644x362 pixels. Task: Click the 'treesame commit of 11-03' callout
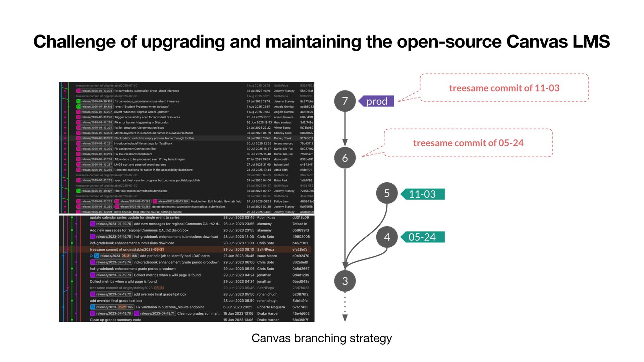tap(504, 88)
